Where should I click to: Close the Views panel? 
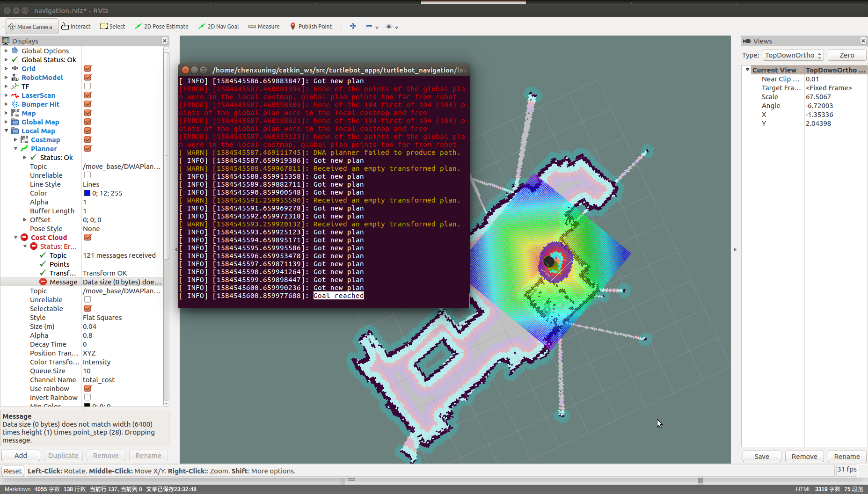pyautogui.click(x=863, y=41)
